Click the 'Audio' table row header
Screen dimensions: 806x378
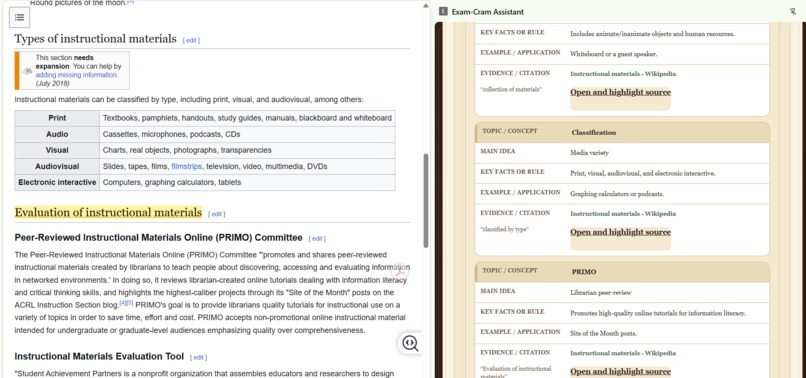coord(57,134)
